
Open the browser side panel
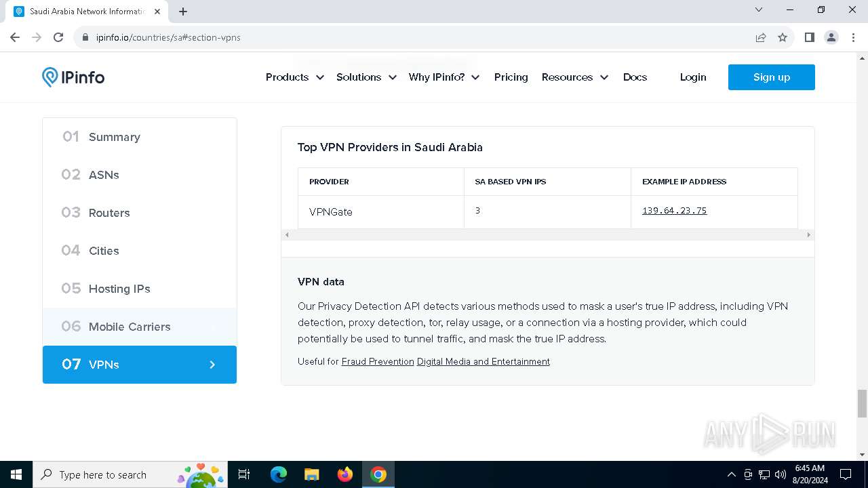coord(809,37)
